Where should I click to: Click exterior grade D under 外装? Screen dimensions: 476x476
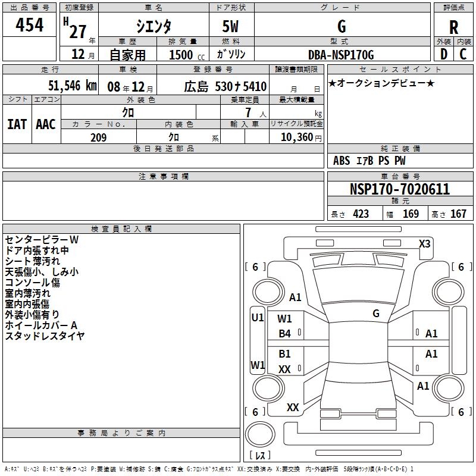pos(444,54)
